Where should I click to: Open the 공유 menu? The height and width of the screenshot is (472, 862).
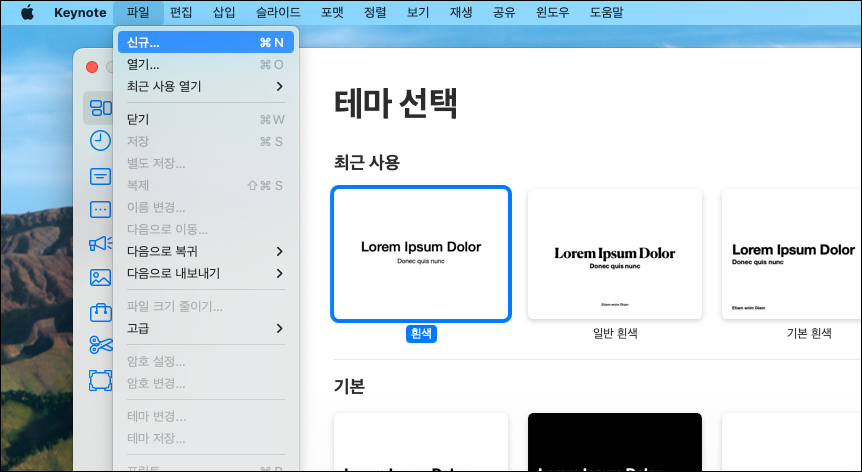[x=504, y=12]
